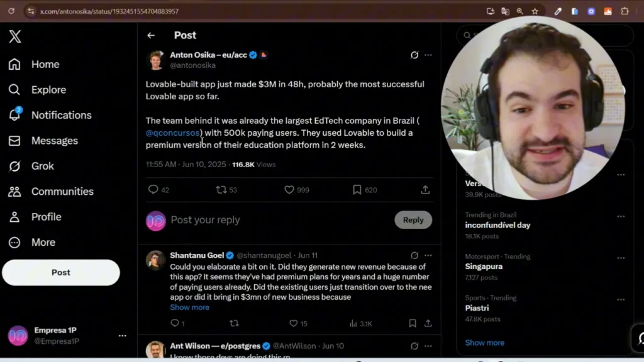Open three-dot menu on Anton Osika's post
This screenshot has width=644, height=362.
[428, 55]
